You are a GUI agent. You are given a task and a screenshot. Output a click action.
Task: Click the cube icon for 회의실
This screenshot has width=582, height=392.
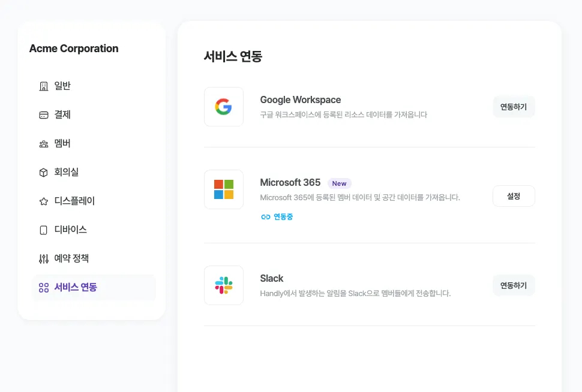click(x=43, y=173)
